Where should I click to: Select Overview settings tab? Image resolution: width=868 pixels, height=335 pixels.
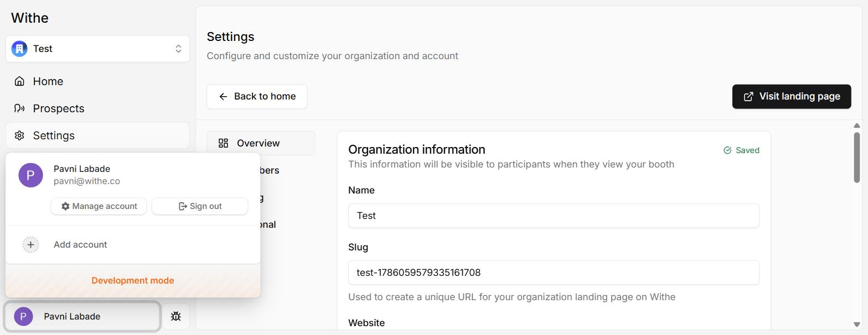click(x=261, y=143)
